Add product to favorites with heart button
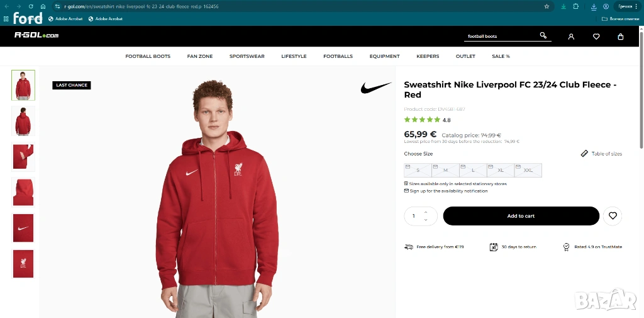Image resolution: width=644 pixels, height=318 pixels. tap(613, 216)
